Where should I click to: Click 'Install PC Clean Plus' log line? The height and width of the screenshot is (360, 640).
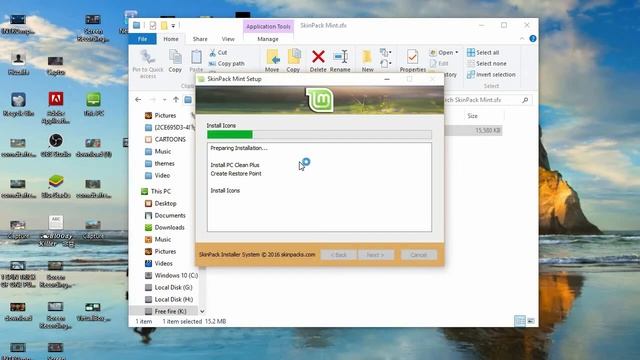[235, 165]
